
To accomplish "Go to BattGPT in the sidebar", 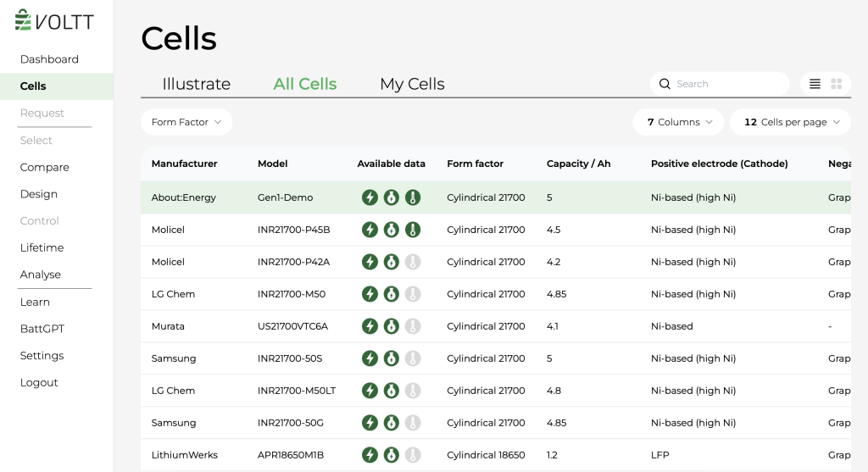I will pos(42,329).
